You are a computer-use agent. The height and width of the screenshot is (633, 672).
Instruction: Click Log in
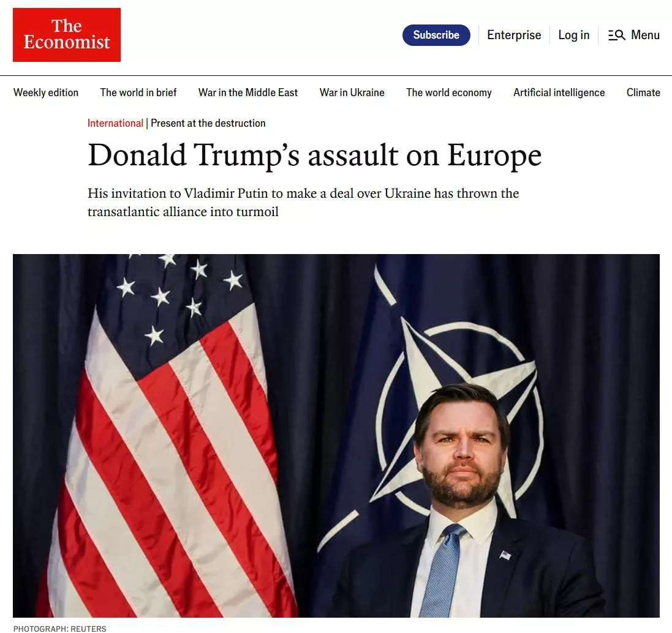tap(573, 35)
